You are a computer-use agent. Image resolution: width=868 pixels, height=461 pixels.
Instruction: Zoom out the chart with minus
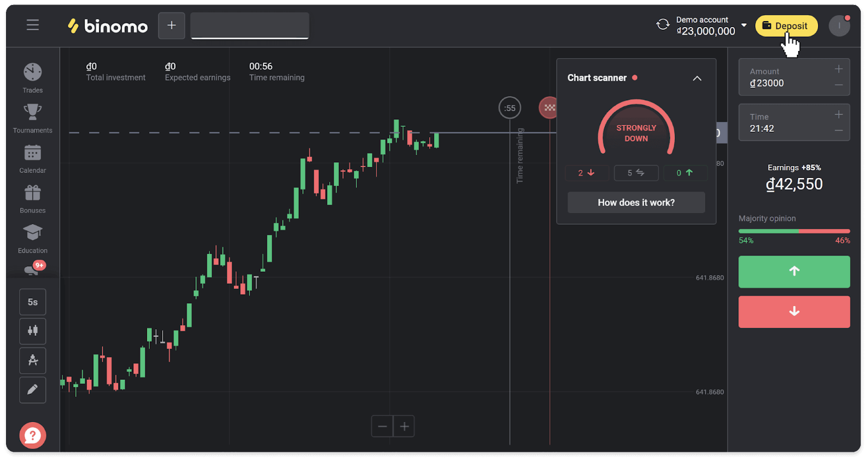tap(382, 426)
